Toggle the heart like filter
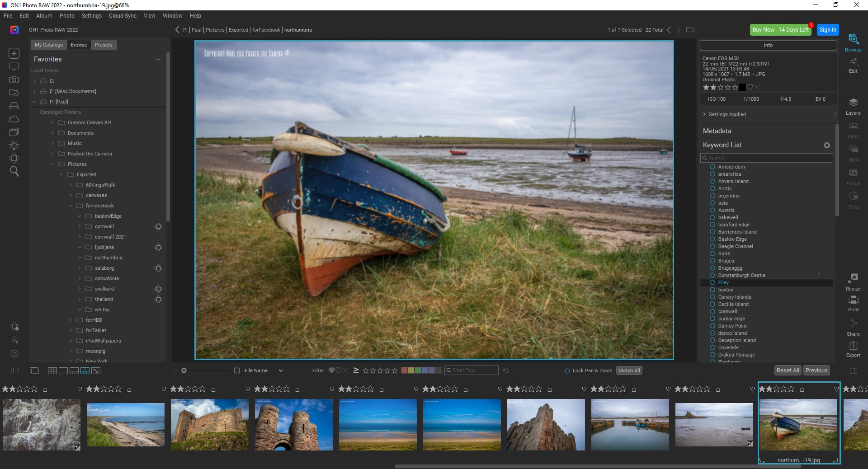Screen dimensions: 868x469 (x=331, y=371)
